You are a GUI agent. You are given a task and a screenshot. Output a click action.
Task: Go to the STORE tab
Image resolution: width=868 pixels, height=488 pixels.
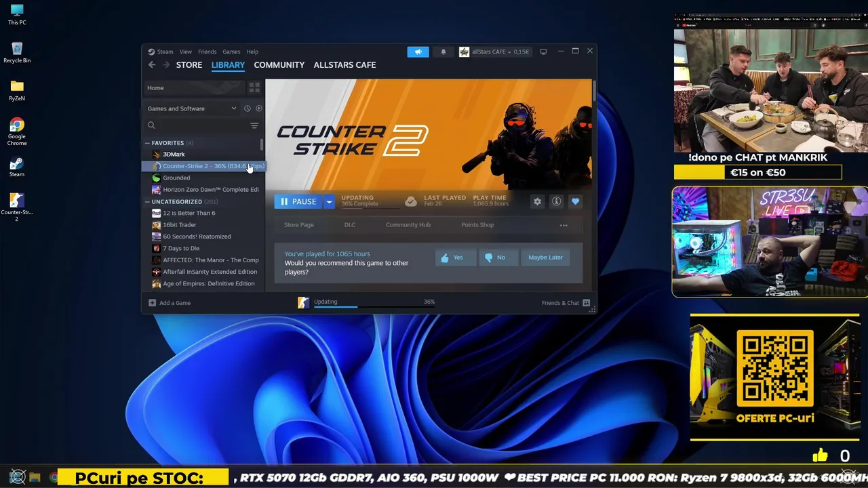(x=189, y=65)
